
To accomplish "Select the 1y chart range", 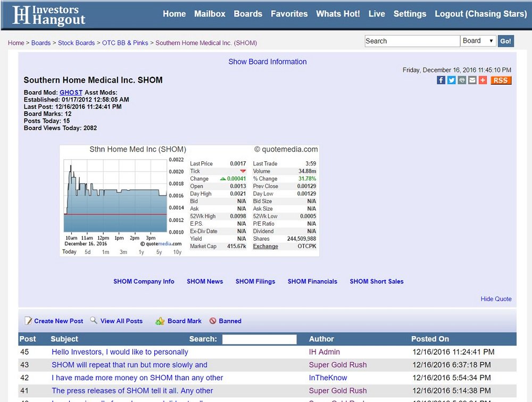I will coord(141,252).
